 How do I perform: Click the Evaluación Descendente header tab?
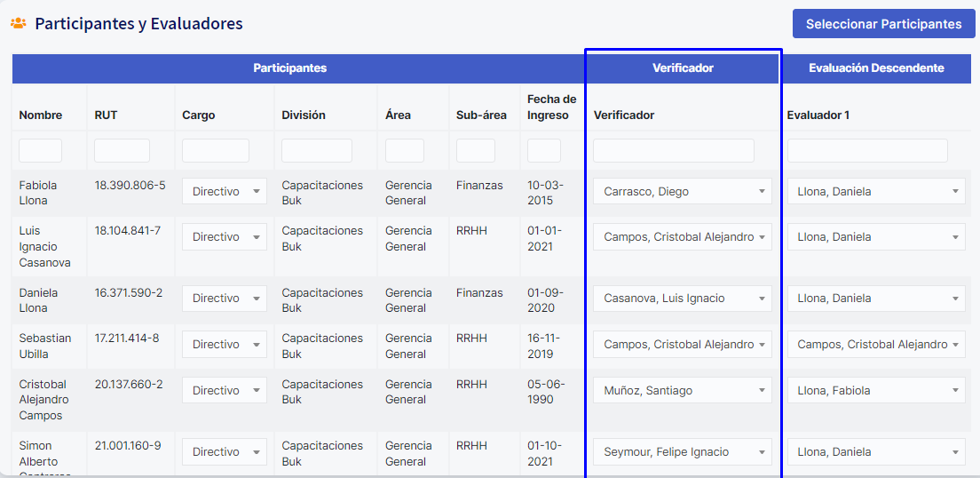(x=876, y=68)
